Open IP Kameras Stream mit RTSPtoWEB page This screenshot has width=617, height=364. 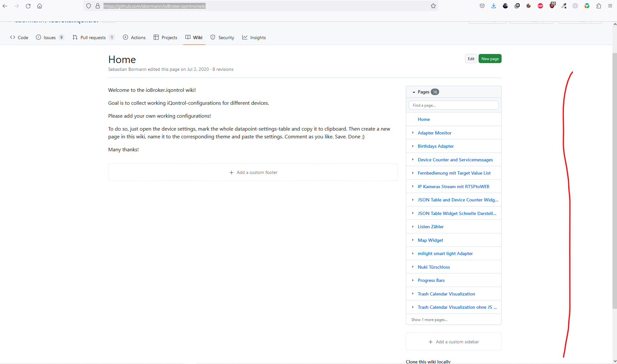point(453,187)
